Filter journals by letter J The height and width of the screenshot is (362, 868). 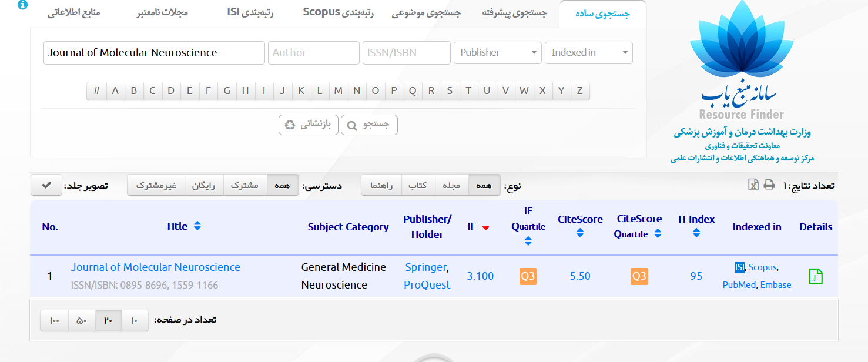[283, 90]
